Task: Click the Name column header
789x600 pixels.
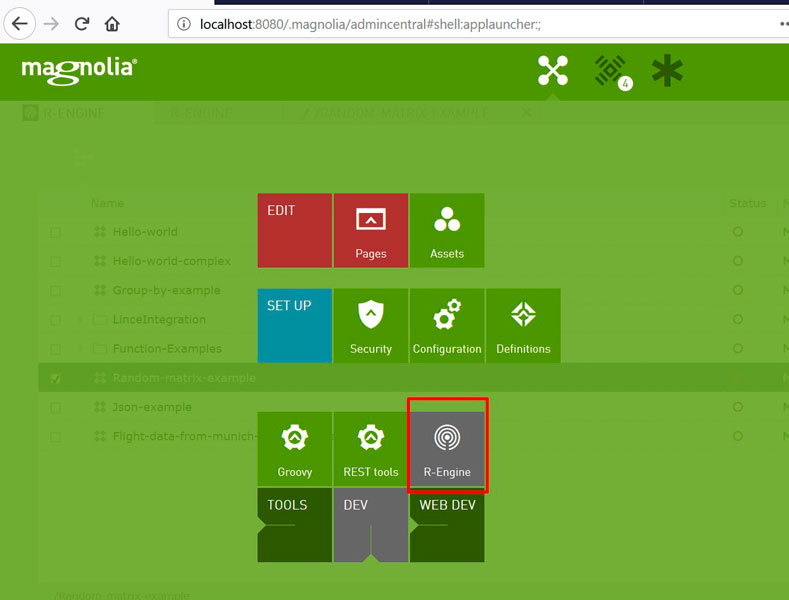Action: pos(108,203)
